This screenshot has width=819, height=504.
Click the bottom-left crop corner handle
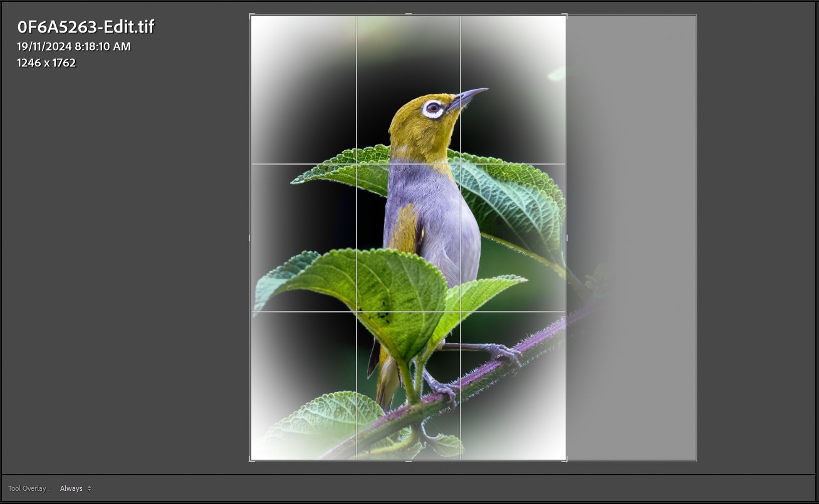(251, 460)
